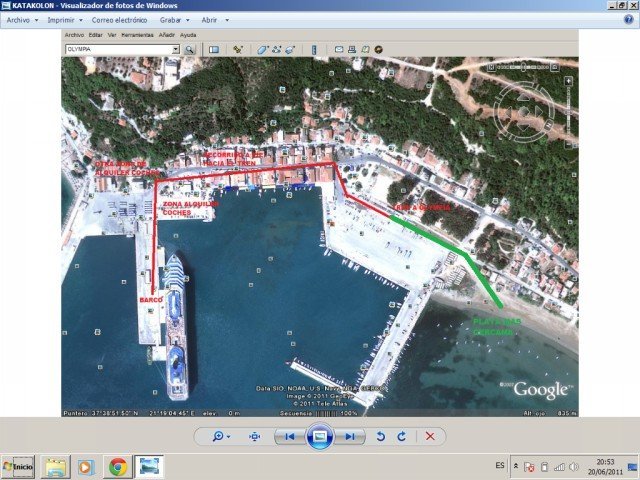Open the Archivo dropdown menu

(x=20, y=20)
